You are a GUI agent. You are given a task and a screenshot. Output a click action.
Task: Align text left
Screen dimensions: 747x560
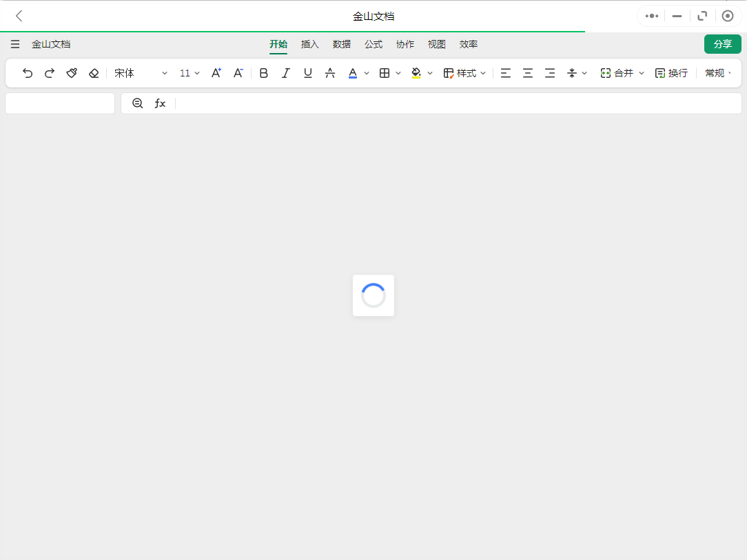[505, 73]
